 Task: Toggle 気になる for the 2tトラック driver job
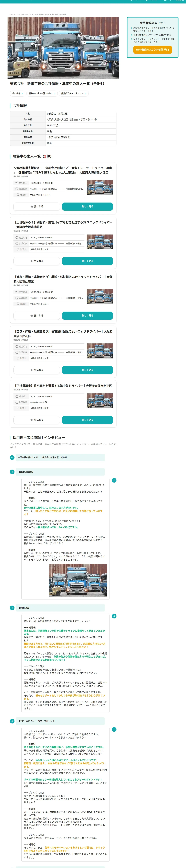pyautogui.click(x=37, y=370)
